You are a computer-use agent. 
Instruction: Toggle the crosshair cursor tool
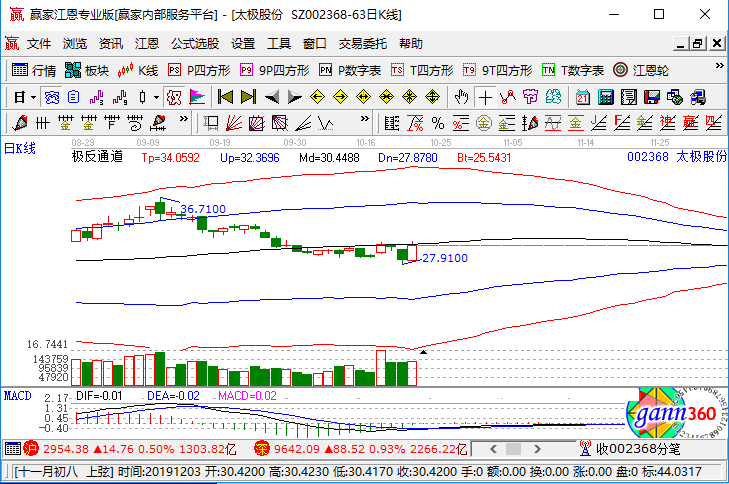[485, 98]
